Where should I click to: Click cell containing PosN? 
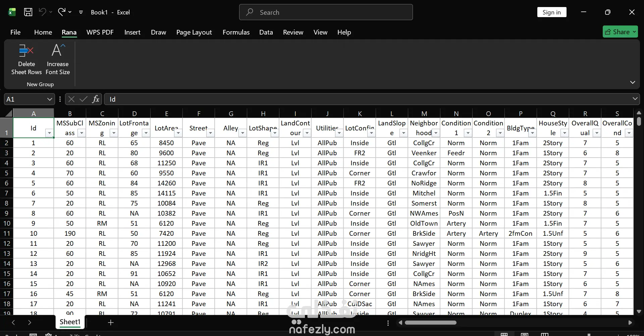[x=456, y=213]
